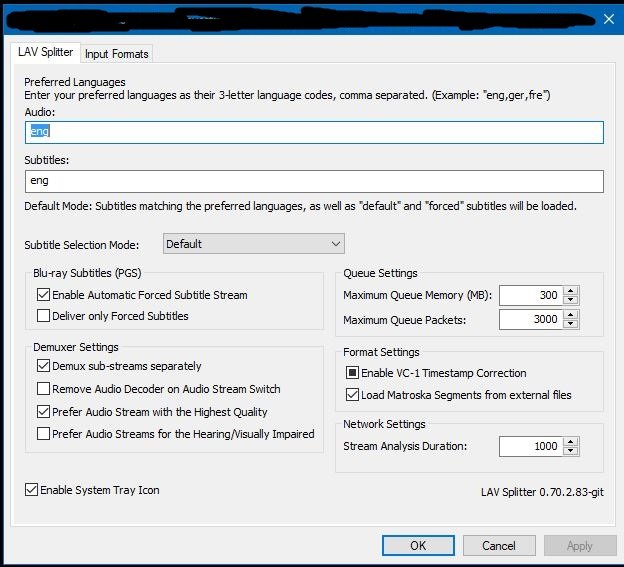Screen dimensions: 624x567
Task: Increase Maximum Queue Packets with up arrow
Action: pyautogui.click(x=571, y=315)
